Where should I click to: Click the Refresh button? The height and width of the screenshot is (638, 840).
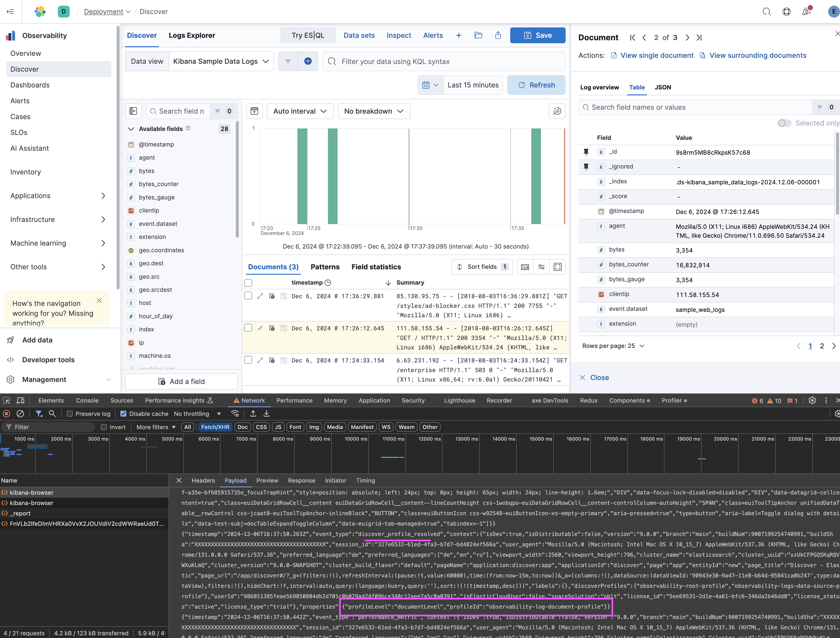536,85
